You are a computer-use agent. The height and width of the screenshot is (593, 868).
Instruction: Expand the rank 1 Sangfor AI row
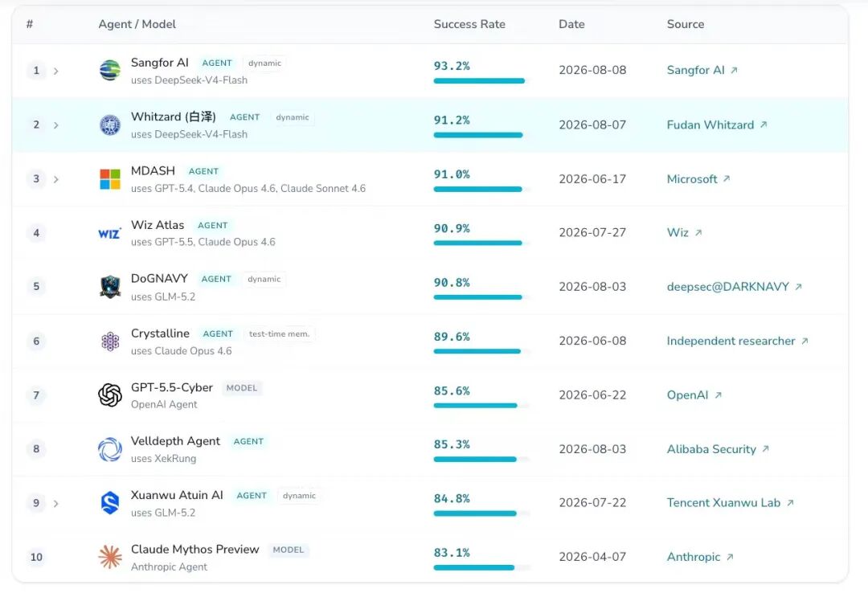[55, 71]
